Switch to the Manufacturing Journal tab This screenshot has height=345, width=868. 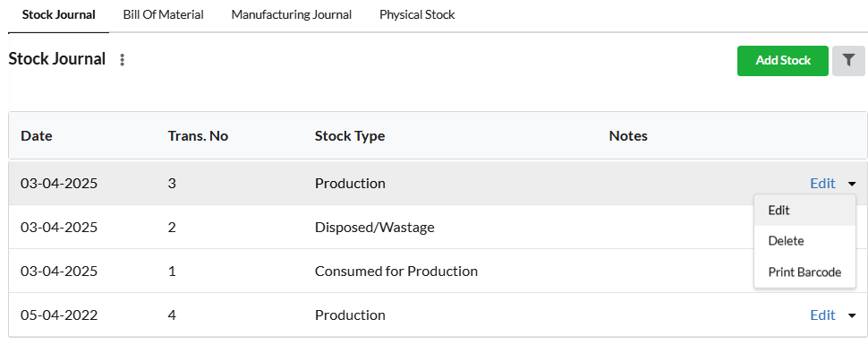point(291,15)
